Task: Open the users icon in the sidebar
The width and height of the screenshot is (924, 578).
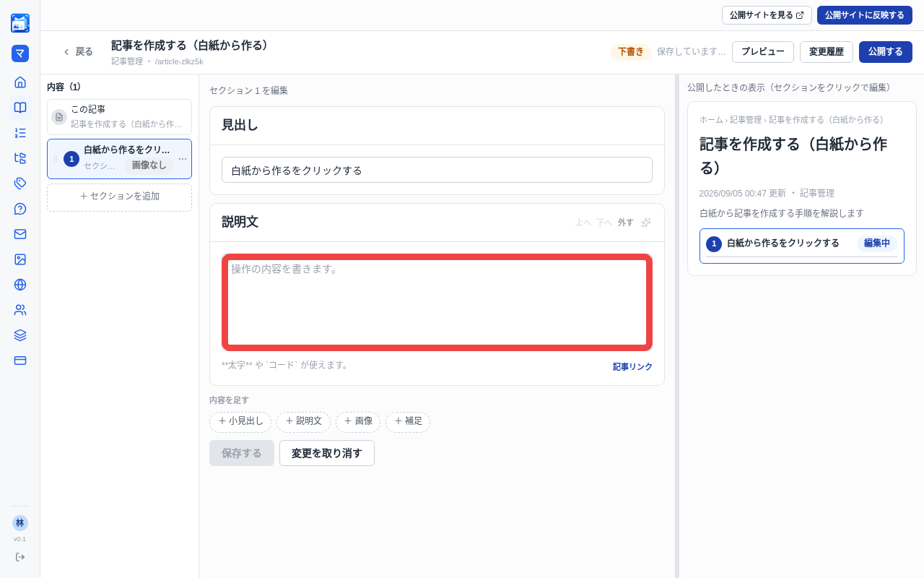Action: tap(20, 310)
